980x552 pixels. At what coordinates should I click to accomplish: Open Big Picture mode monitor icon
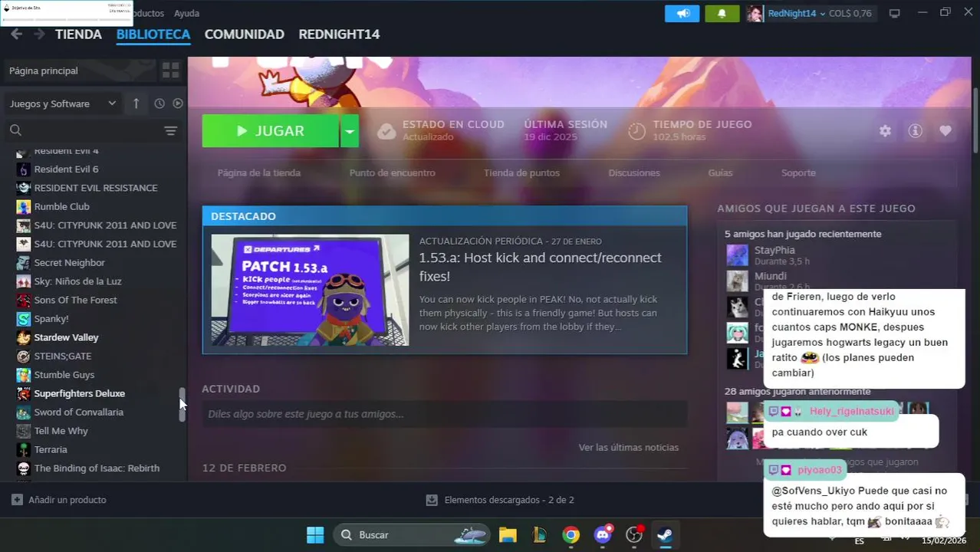894,13
